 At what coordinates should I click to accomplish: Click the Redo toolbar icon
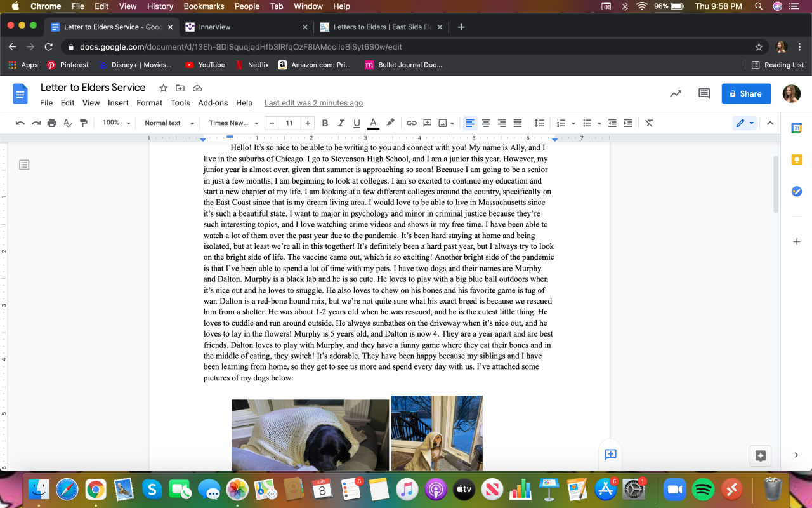point(36,123)
